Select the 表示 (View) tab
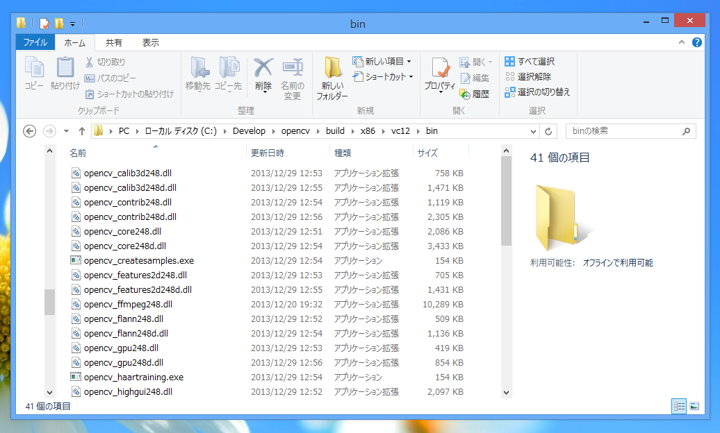Viewport: 720px width, 433px height. [x=150, y=43]
